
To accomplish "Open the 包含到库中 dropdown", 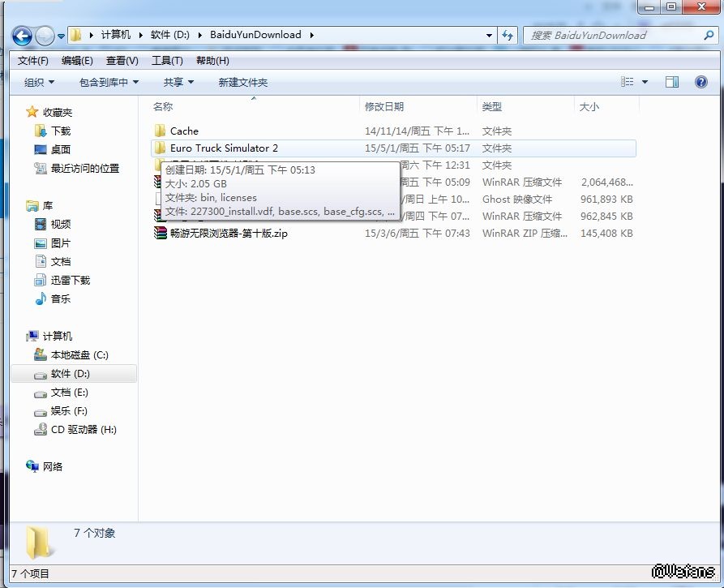I will [x=109, y=82].
